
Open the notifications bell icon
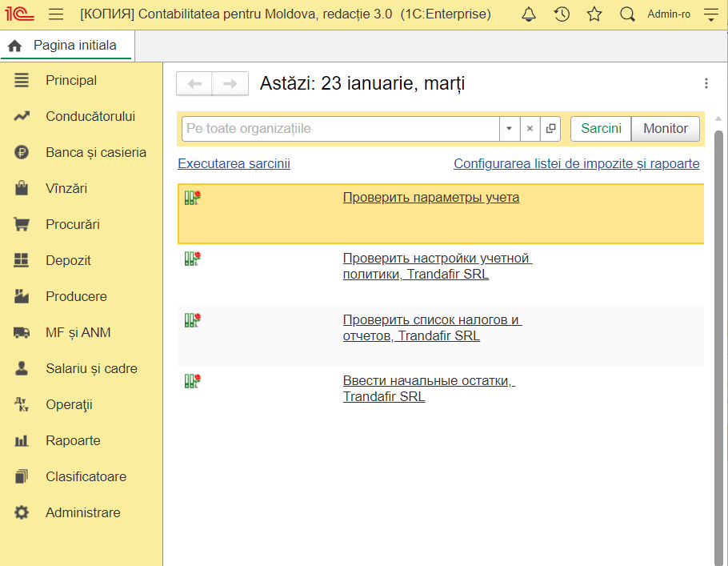point(529,14)
